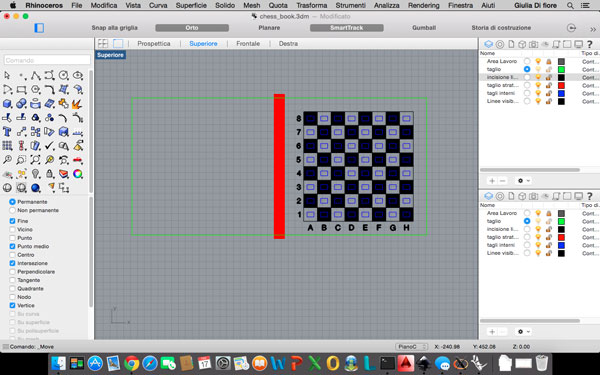Viewport: 600px width, 375px height.
Task: Enable the Perpendicolare osnap checkbox
Action: 12,272
